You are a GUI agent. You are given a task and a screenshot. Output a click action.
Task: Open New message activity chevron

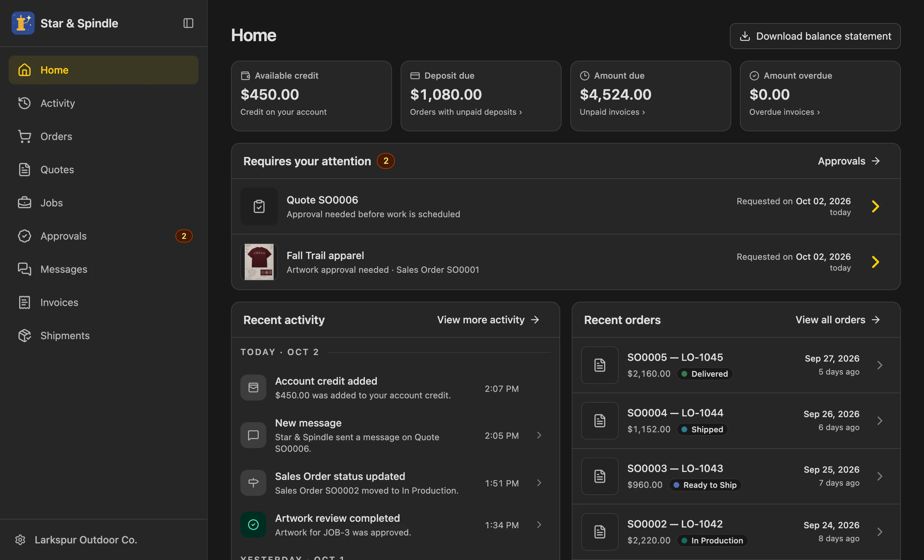pyautogui.click(x=539, y=435)
